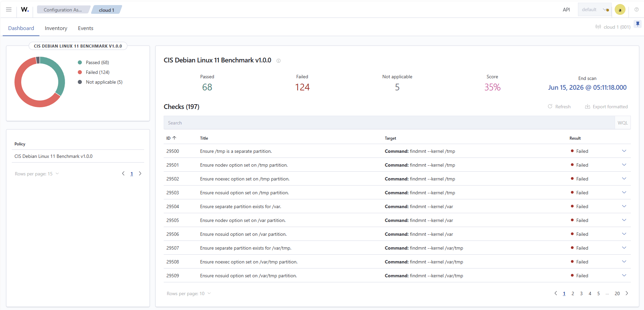Toggle Passed (68) legend item
Viewport: 644px width, 310px height.
[94, 62]
